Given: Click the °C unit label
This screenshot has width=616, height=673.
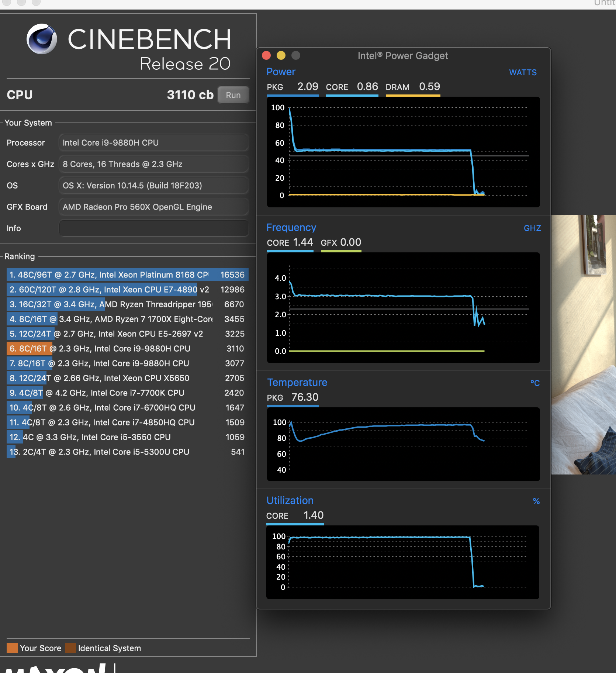Looking at the screenshot, I should [535, 383].
